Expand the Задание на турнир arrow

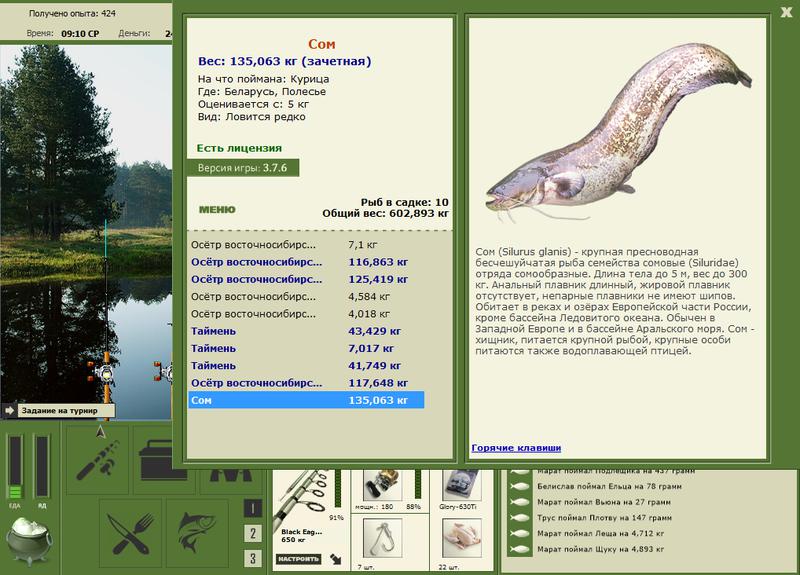[x=9, y=410]
